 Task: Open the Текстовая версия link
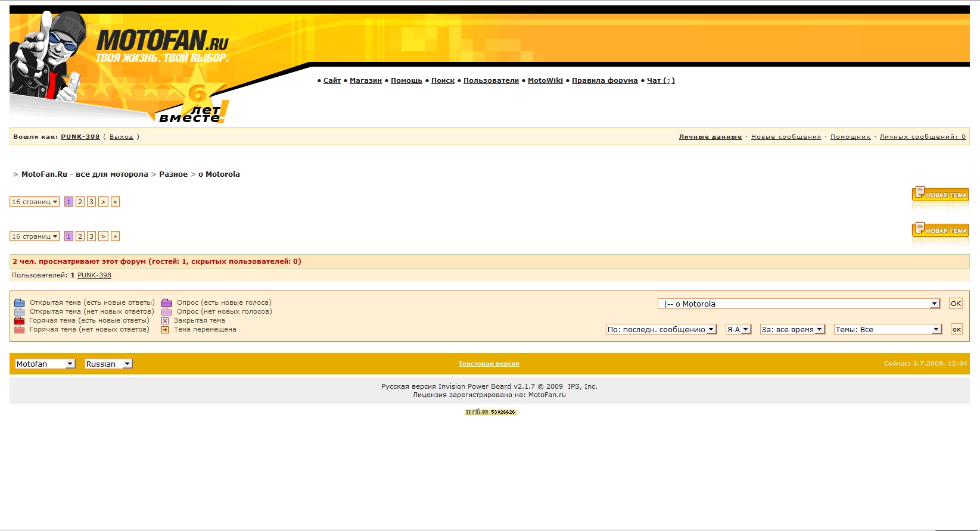pyautogui.click(x=489, y=363)
